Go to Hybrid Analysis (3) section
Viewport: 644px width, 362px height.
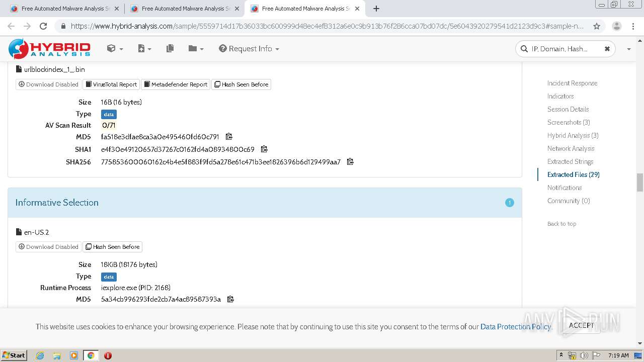pyautogui.click(x=573, y=135)
